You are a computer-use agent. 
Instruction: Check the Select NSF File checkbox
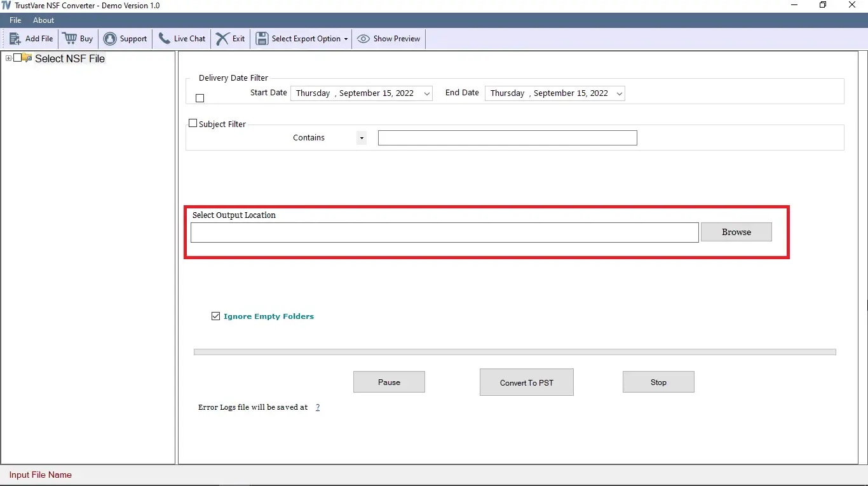click(x=17, y=58)
